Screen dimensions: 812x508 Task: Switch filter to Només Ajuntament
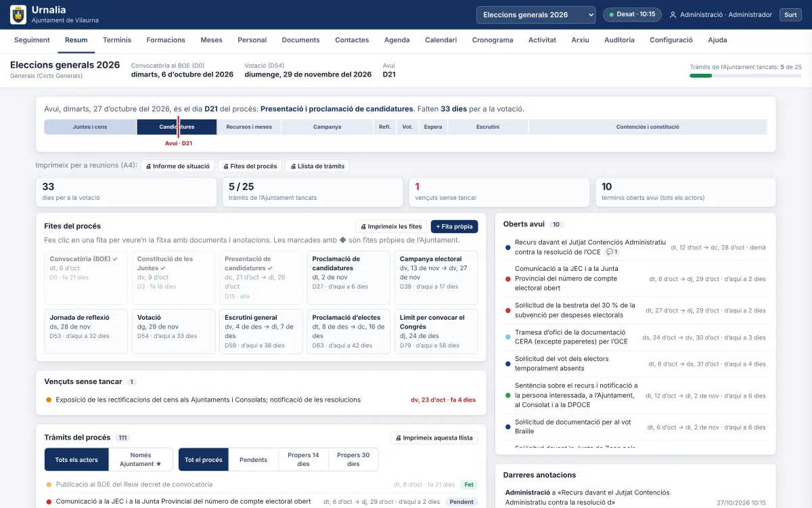click(x=141, y=459)
